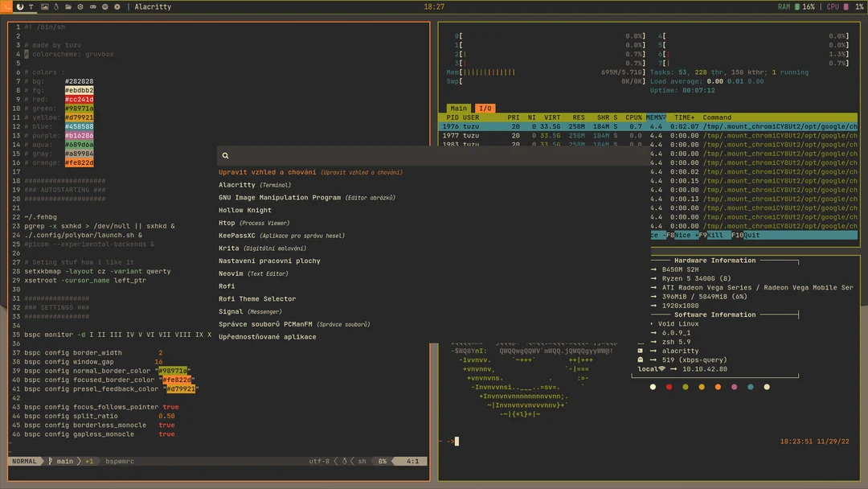The height and width of the screenshot is (489, 868).
Task: Launch Firefox from the top bar
Action: (20, 6)
